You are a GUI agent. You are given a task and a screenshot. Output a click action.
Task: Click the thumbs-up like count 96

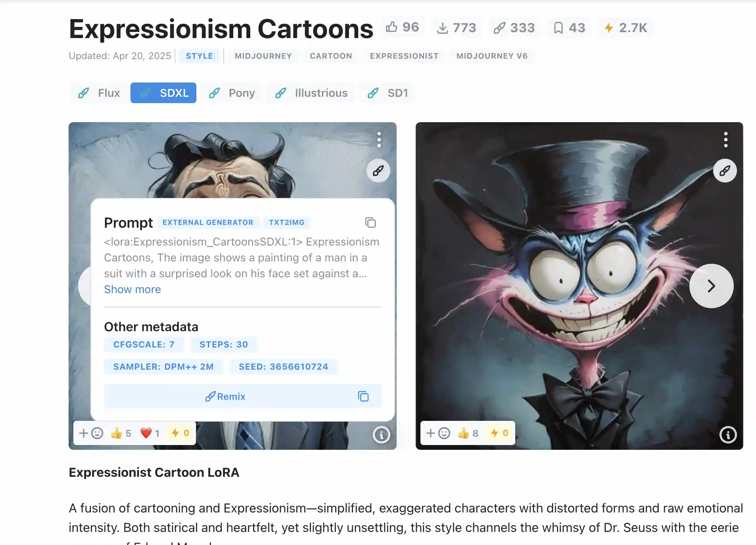(402, 27)
